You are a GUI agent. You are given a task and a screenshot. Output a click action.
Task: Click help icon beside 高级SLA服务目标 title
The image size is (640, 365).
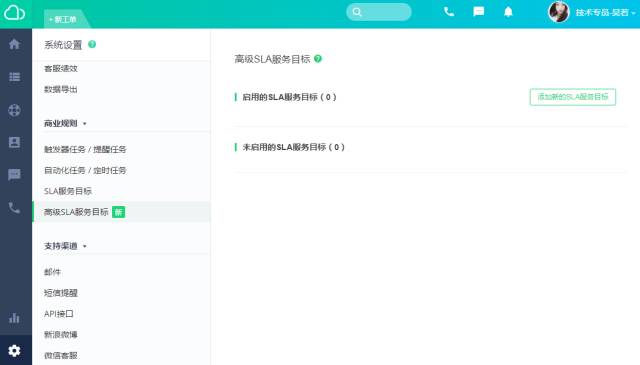coord(318,59)
